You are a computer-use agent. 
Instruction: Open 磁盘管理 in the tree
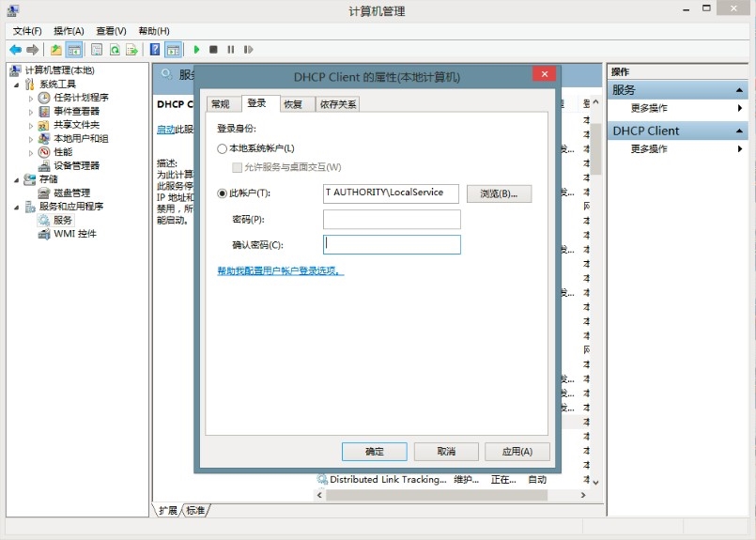point(71,193)
